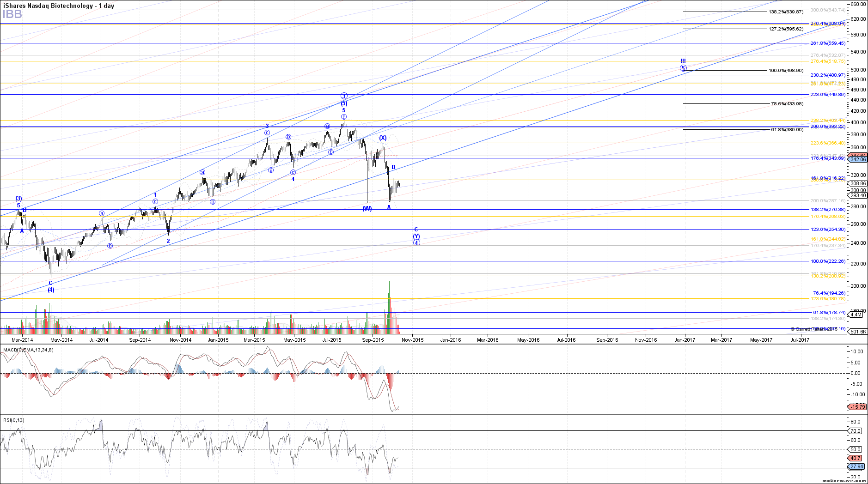Click the blue 61.8%(178.74) level label
This screenshot has width=868, height=484.
point(829,312)
